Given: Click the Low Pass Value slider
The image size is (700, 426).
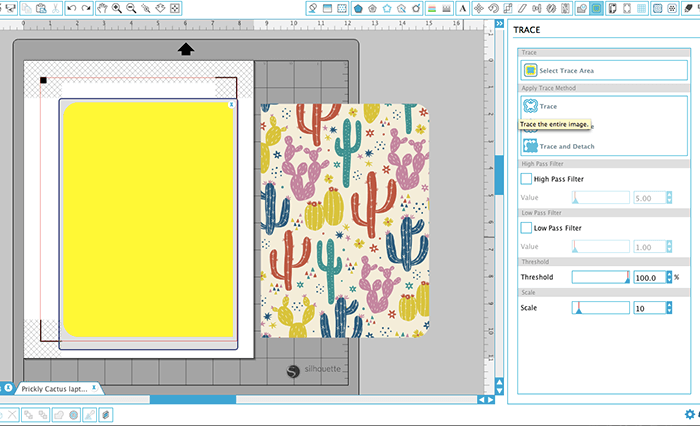Looking at the screenshot, I should [x=601, y=246].
